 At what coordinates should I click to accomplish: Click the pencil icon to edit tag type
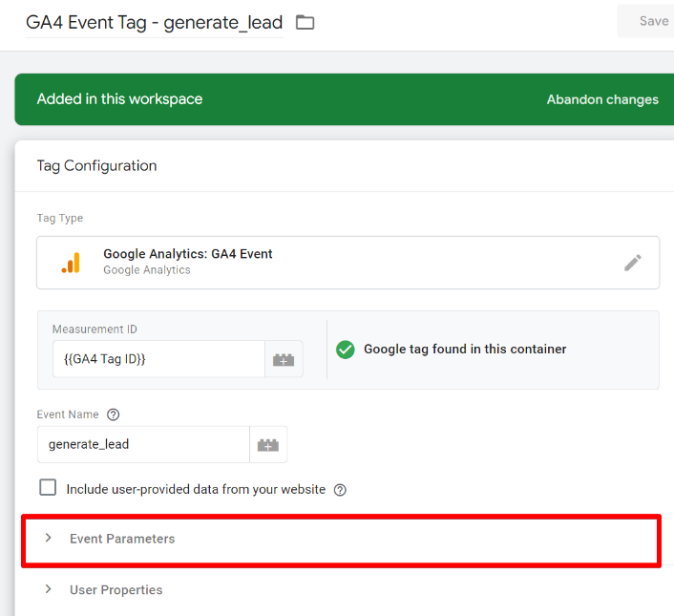coord(632,263)
